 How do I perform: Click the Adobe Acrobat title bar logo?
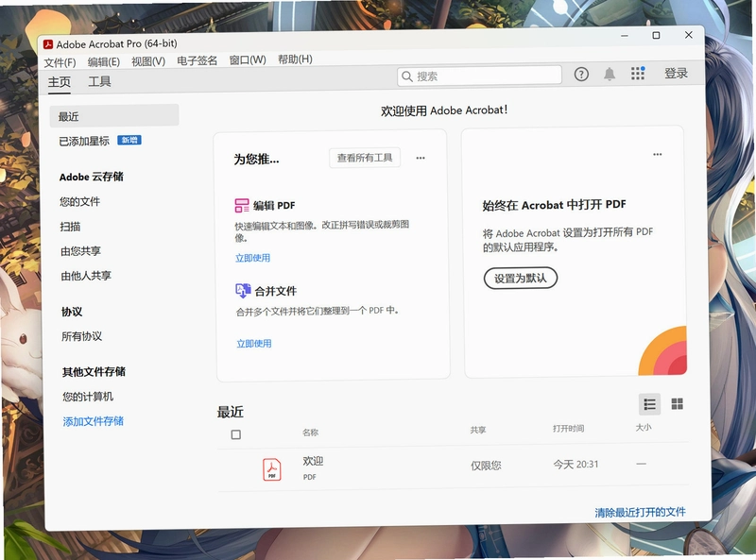click(48, 44)
